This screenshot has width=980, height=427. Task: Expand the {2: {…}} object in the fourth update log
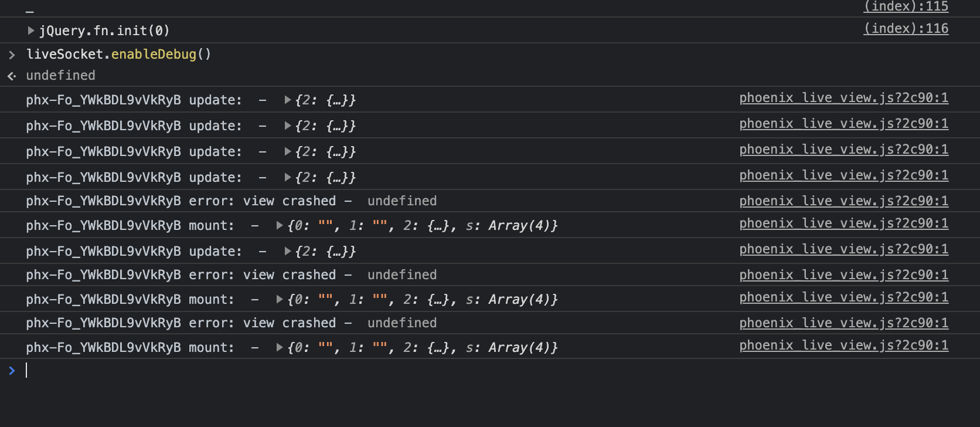(x=288, y=177)
